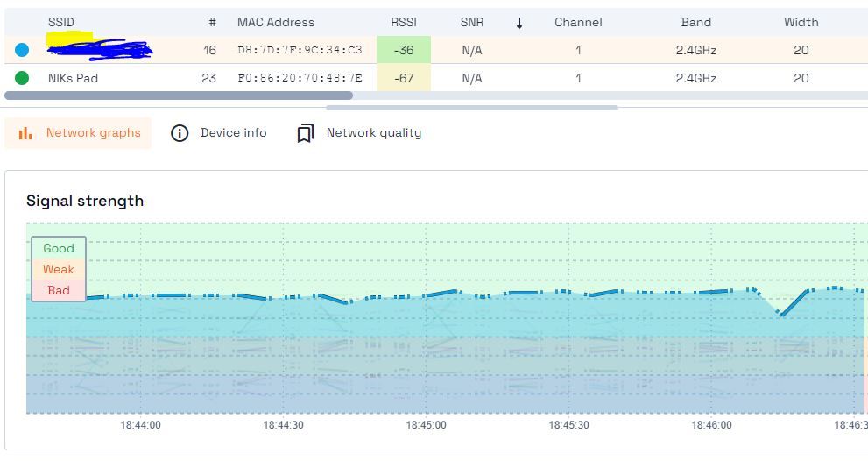868x461 pixels.
Task: Sort by Band column header
Action: [x=695, y=23]
